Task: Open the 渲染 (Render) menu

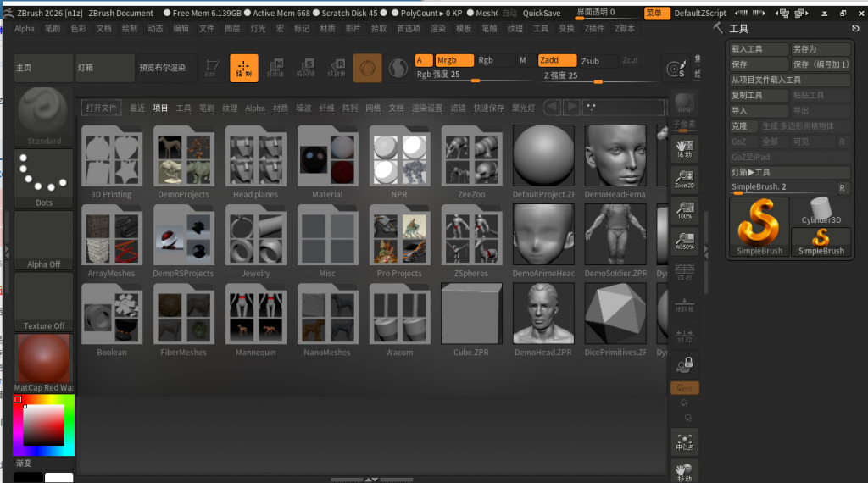Action: [438, 28]
